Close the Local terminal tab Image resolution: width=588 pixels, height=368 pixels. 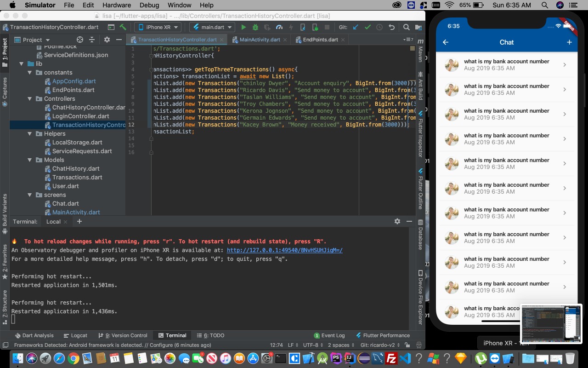coord(66,222)
